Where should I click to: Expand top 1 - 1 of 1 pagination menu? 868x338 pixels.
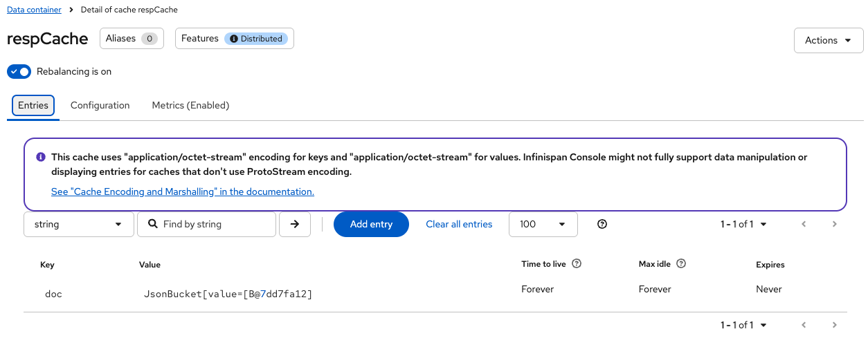pyautogui.click(x=743, y=224)
